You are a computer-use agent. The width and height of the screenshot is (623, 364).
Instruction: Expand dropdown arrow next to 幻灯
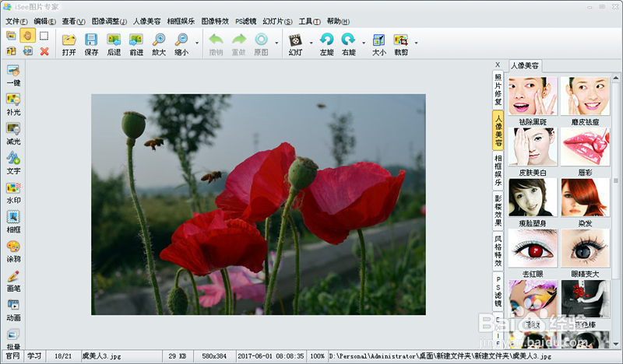tap(311, 43)
